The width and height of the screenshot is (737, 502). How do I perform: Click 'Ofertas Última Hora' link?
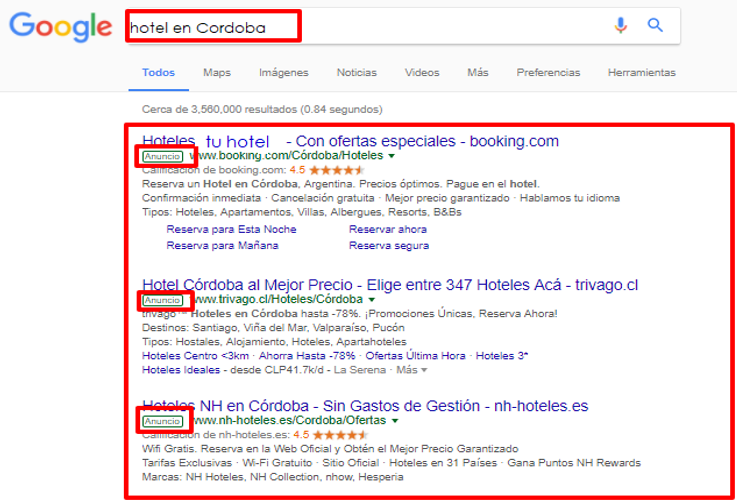tap(416, 356)
